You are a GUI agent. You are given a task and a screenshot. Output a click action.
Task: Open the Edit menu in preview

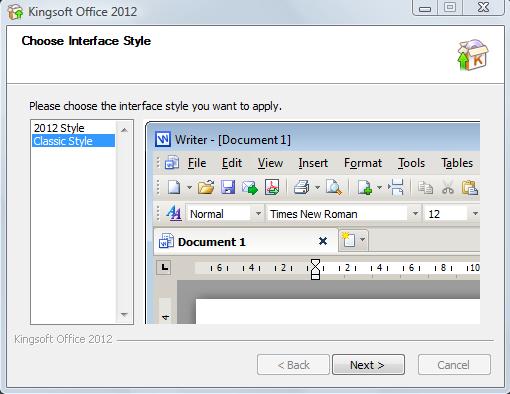pyautogui.click(x=232, y=163)
